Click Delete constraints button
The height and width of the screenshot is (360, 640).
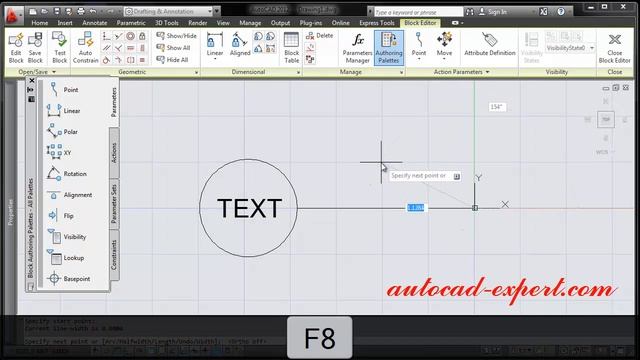coord(320,36)
